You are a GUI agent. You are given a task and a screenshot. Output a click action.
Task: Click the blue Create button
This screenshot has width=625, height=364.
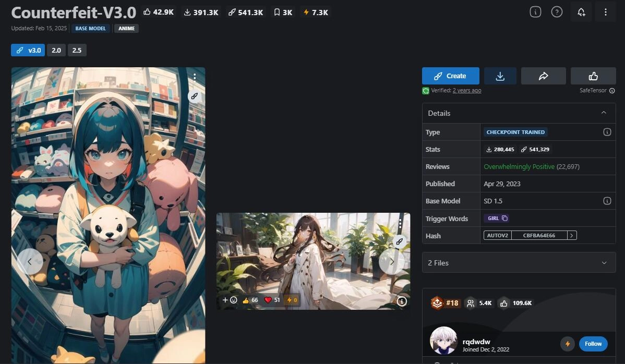pos(450,76)
